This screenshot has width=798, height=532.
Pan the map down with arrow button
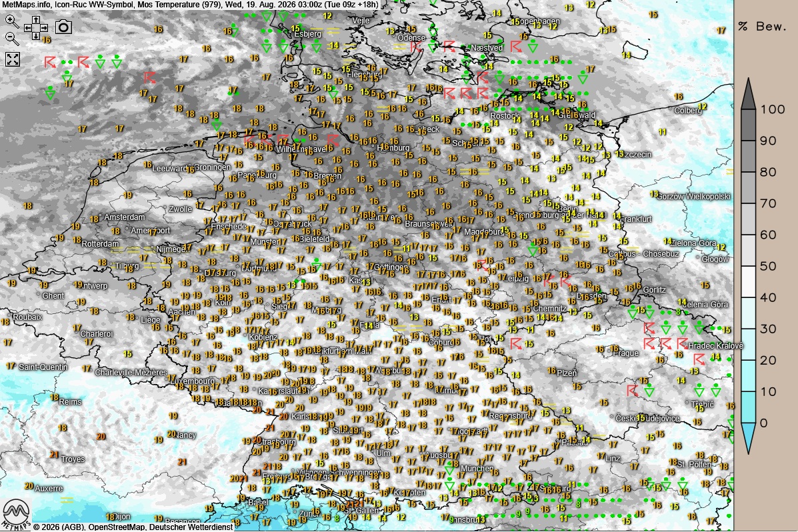(x=36, y=35)
